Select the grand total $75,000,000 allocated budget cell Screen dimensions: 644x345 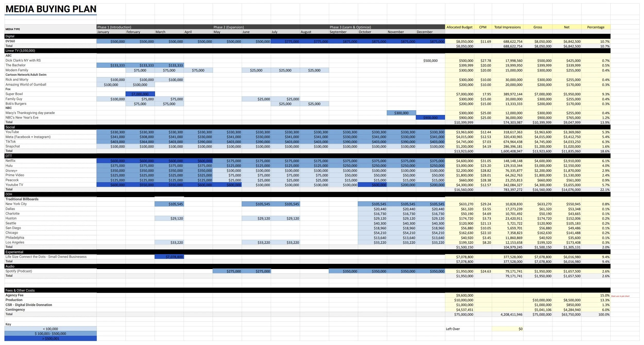click(x=459, y=315)
